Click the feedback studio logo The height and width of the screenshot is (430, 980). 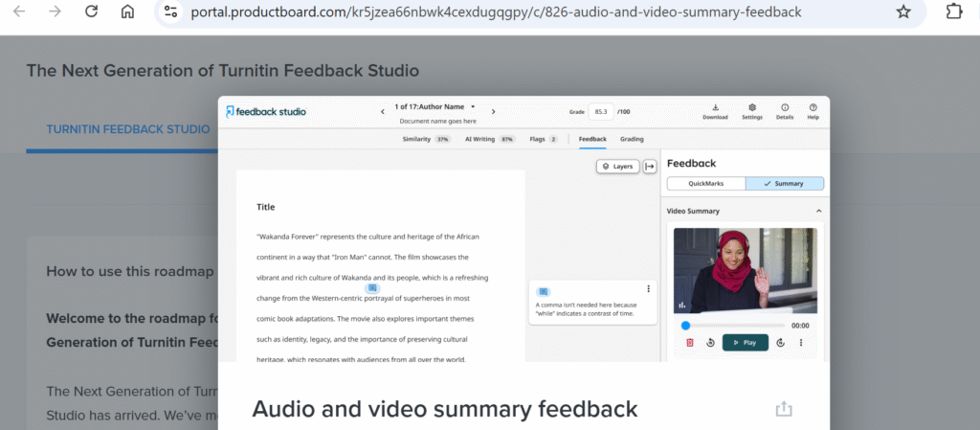point(266,112)
